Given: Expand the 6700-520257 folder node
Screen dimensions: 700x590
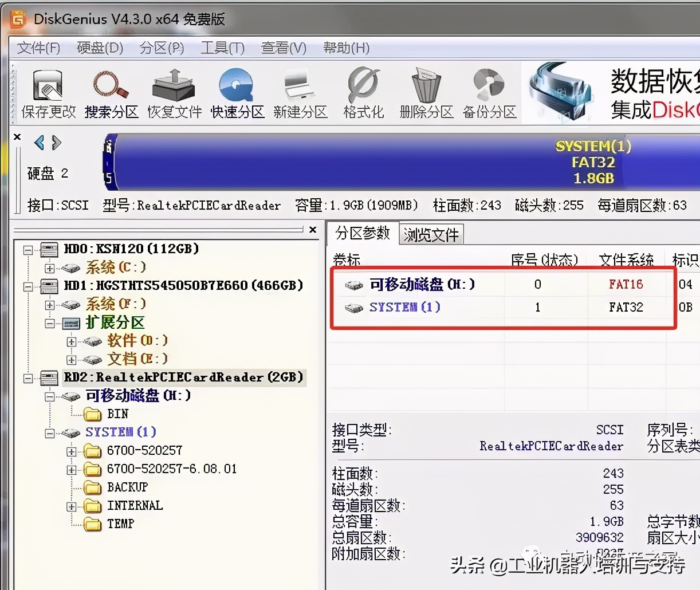Looking at the screenshot, I should [x=72, y=451].
